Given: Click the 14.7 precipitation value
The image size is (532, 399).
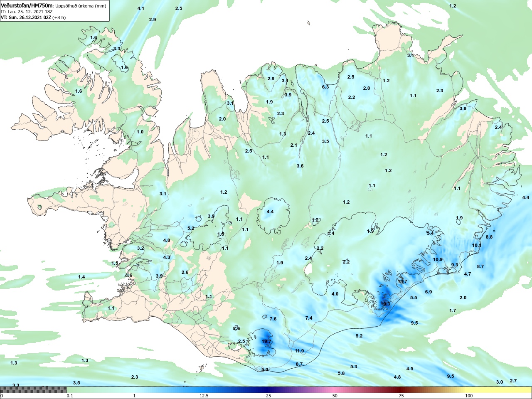Looking at the screenshot, I should pos(402,282).
